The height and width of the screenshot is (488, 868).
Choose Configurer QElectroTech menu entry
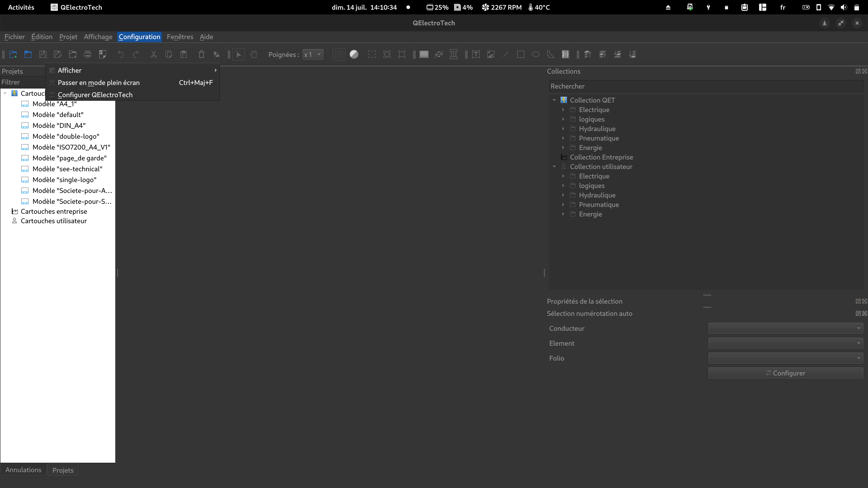tap(95, 95)
